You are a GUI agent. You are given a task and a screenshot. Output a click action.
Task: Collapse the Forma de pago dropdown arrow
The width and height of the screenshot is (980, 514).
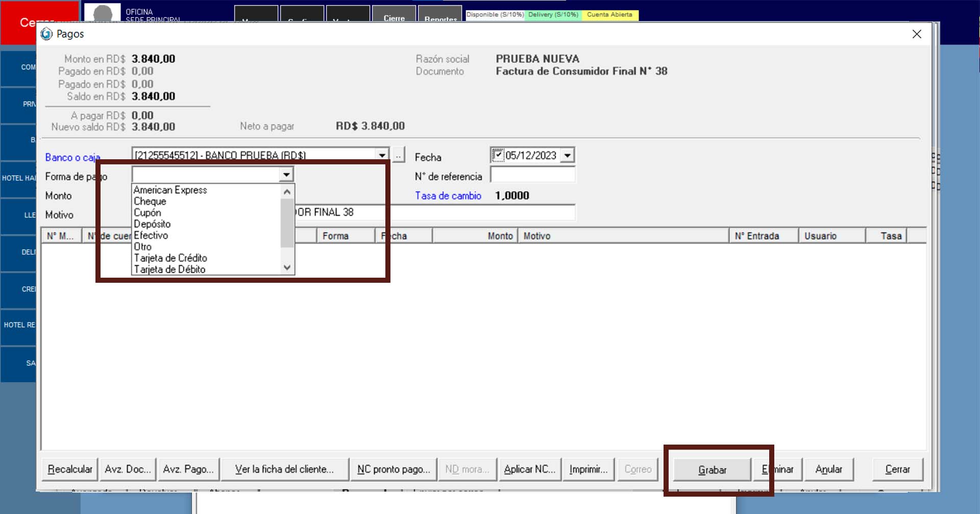(x=287, y=175)
